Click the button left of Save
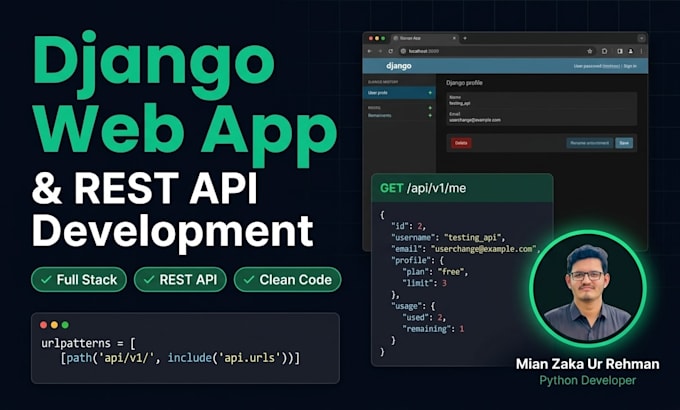This screenshot has height=410, width=680. click(589, 143)
